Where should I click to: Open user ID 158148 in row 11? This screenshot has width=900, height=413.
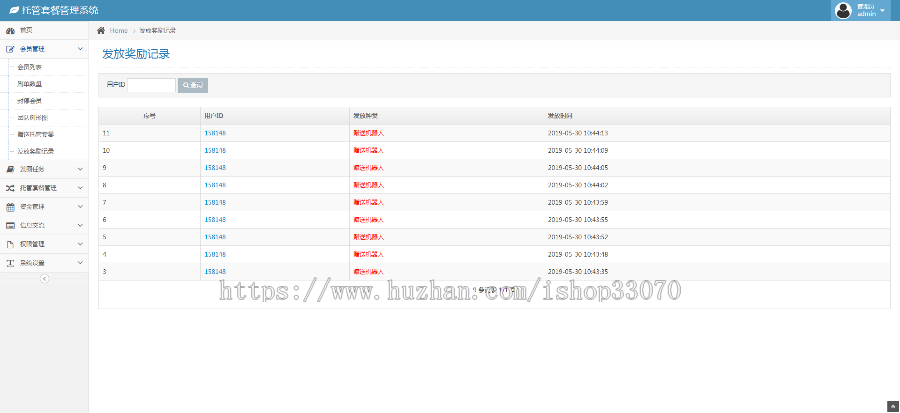(215, 133)
